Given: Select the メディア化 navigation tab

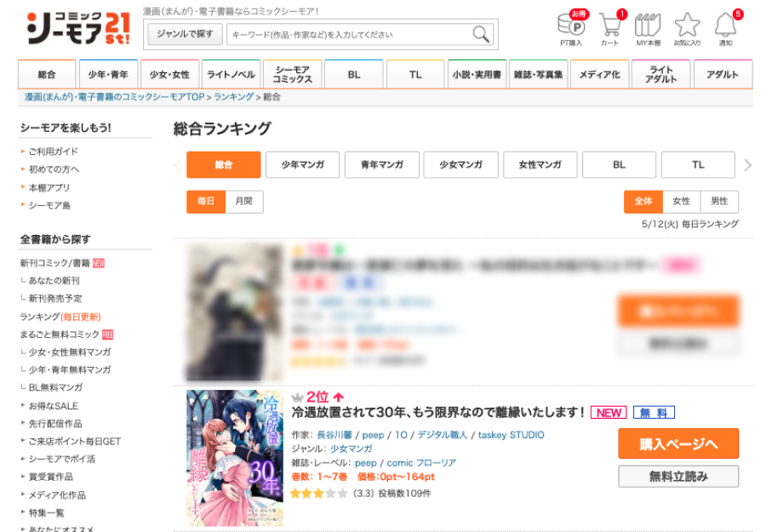Looking at the screenshot, I should click(x=599, y=74).
